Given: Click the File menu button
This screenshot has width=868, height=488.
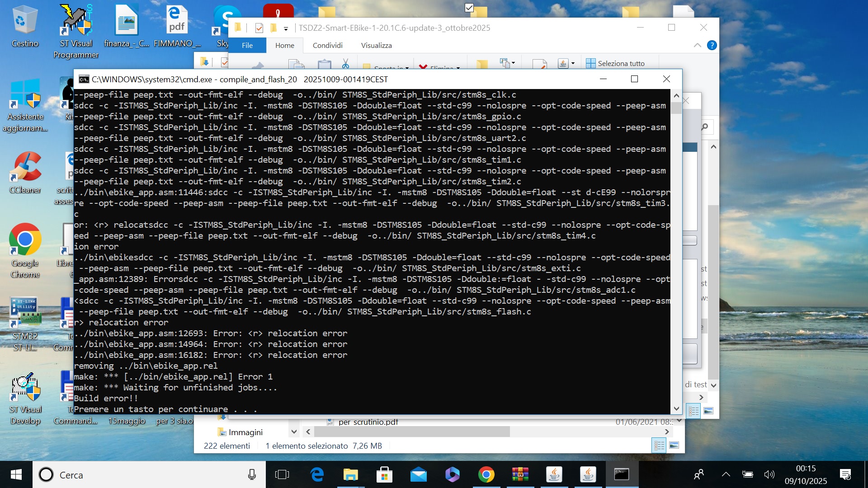Looking at the screenshot, I should pyautogui.click(x=247, y=45).
